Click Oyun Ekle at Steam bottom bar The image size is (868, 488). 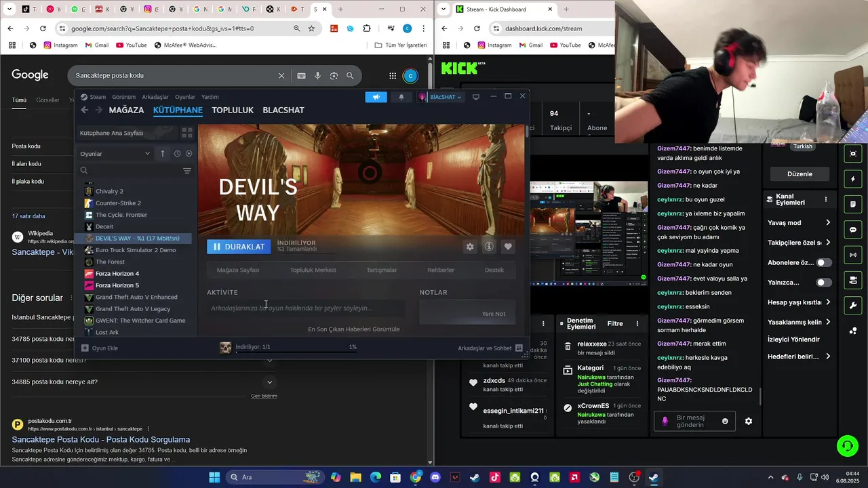[100, 348]
